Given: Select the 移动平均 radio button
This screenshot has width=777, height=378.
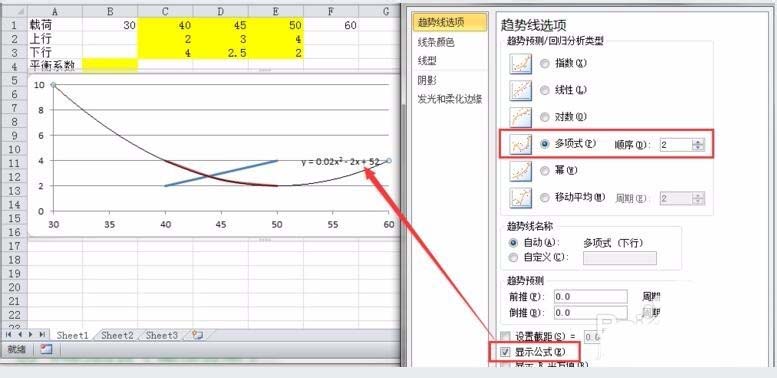Looking at the screenshot, I should click(x=545, y=198).
